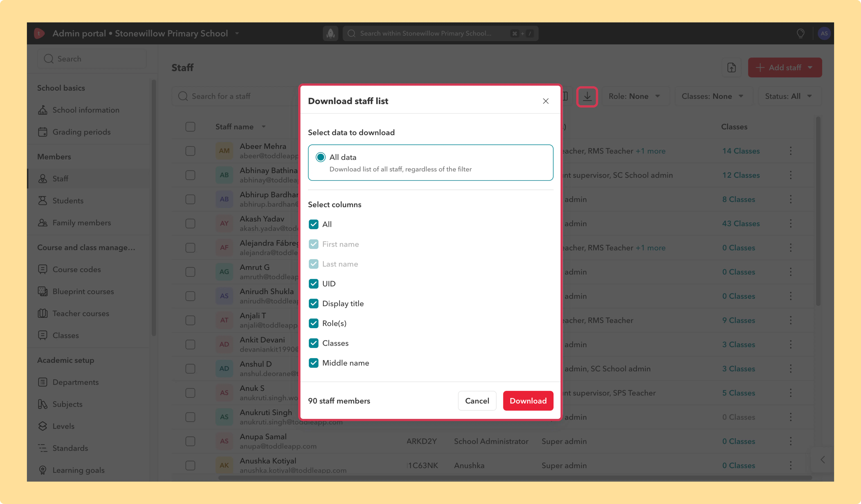Click the Levels layers icon

[x=43, y=426]
